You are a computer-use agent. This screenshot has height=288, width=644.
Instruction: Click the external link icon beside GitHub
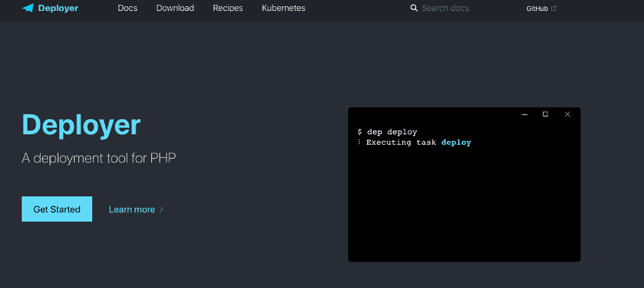click(554, 8)
